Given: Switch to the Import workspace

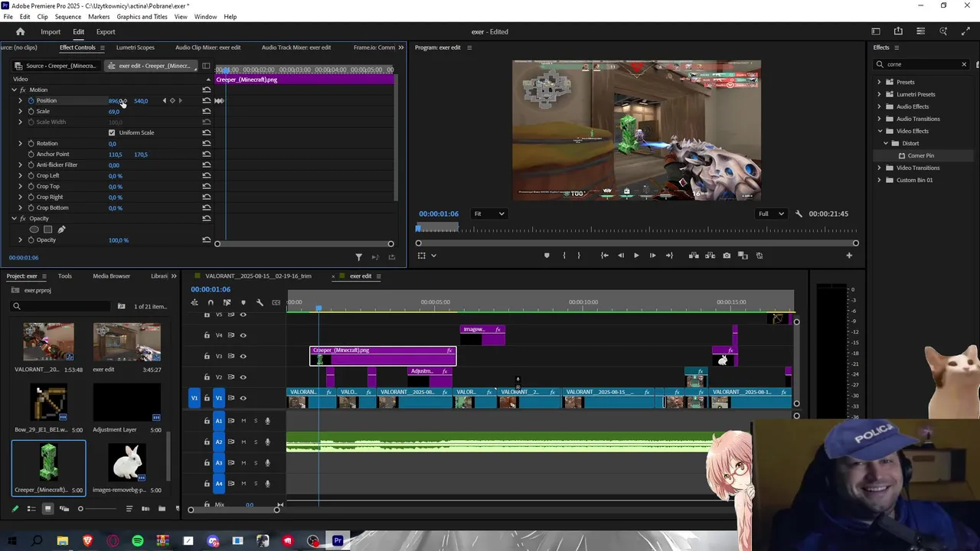Looking at the screenshot, I should (51, 32).
